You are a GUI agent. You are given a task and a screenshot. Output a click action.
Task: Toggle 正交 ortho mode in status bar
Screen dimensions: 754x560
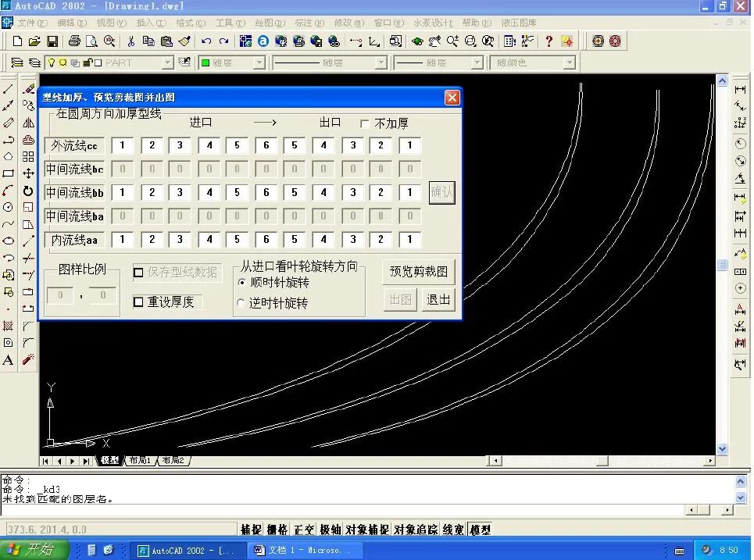[303, 530]
